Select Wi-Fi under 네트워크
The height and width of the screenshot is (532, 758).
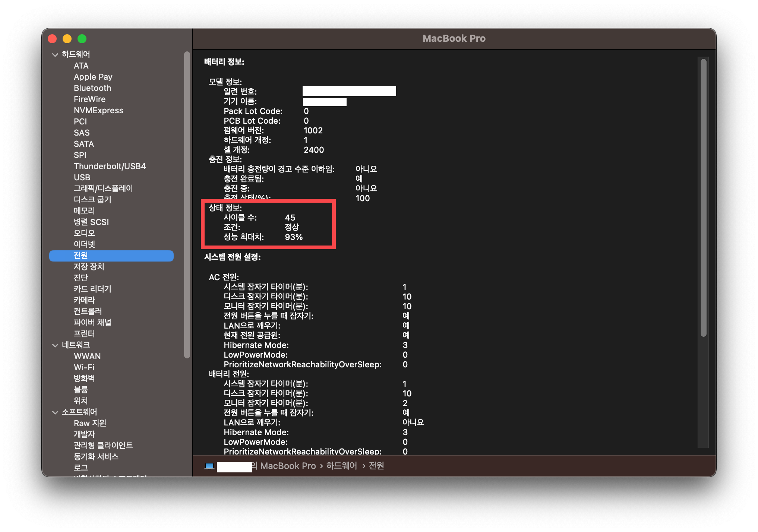pyautogui.click(x=84, y=367)
